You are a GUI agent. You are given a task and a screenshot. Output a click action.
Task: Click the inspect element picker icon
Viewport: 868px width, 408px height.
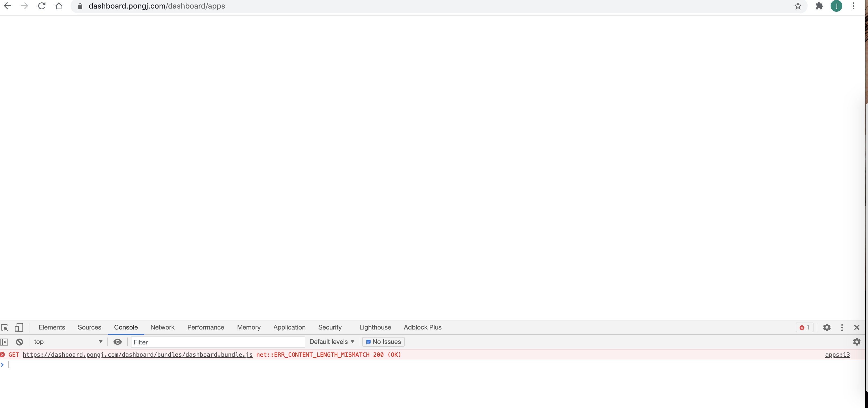pos(5,327)
